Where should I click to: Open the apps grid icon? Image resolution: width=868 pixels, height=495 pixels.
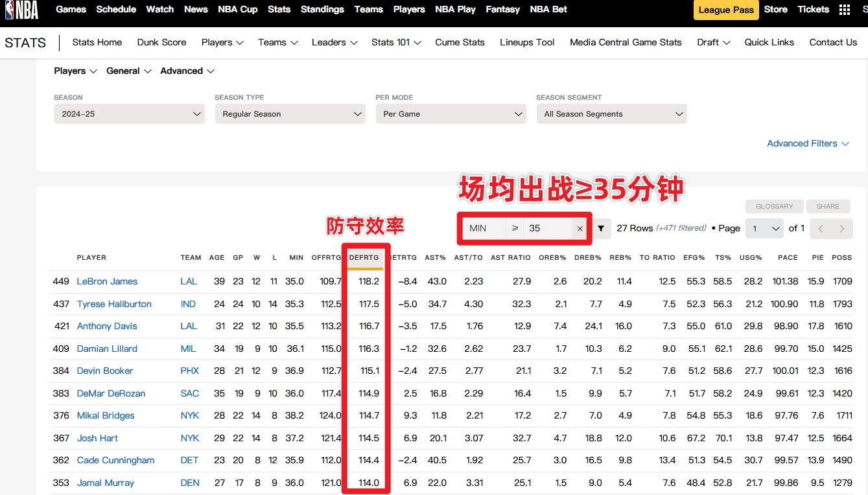845,10
